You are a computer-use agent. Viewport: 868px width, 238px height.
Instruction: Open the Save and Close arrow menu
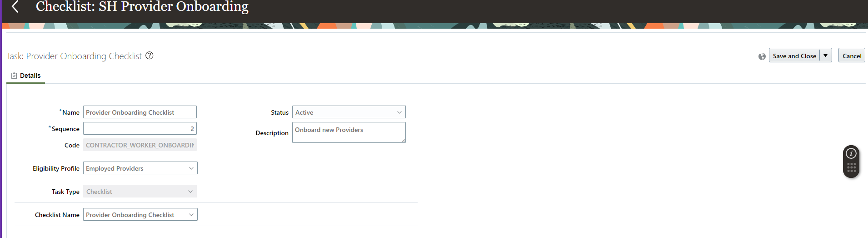(x=826, y=56)
